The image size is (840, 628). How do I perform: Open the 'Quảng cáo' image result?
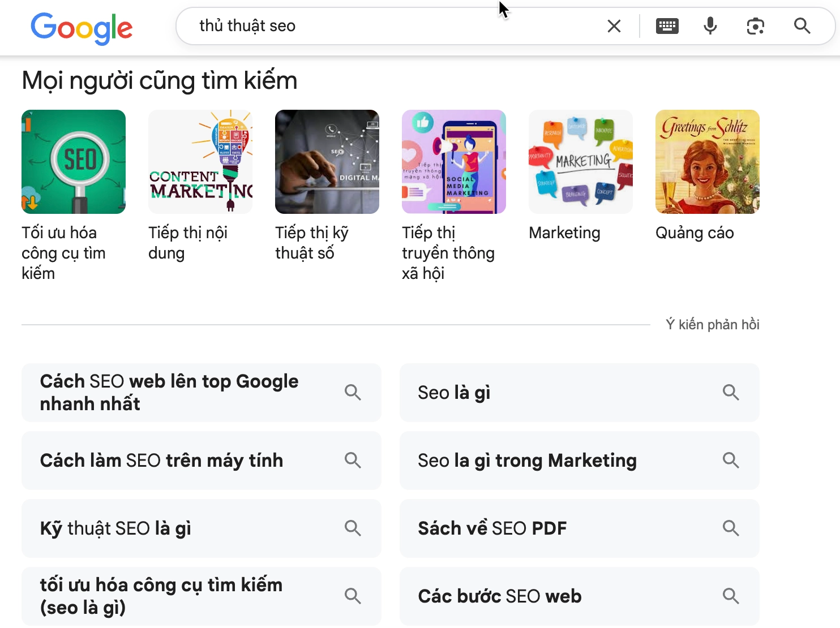707,162
